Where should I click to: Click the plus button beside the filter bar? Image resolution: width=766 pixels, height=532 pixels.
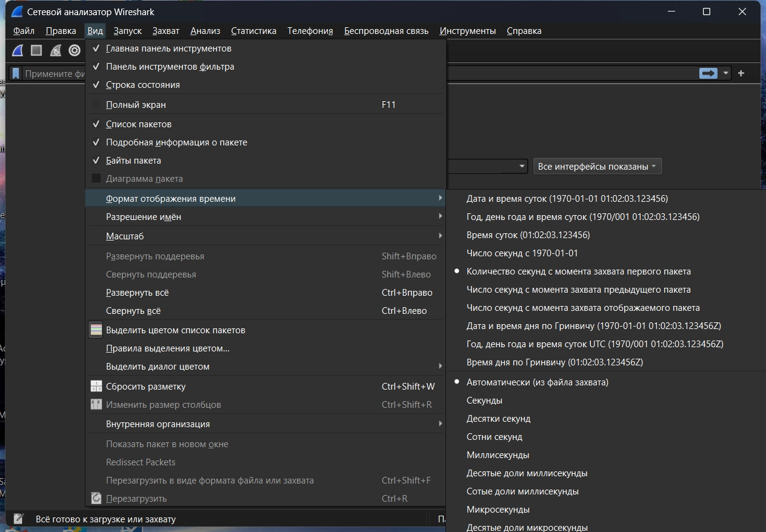tap(741, 73)
